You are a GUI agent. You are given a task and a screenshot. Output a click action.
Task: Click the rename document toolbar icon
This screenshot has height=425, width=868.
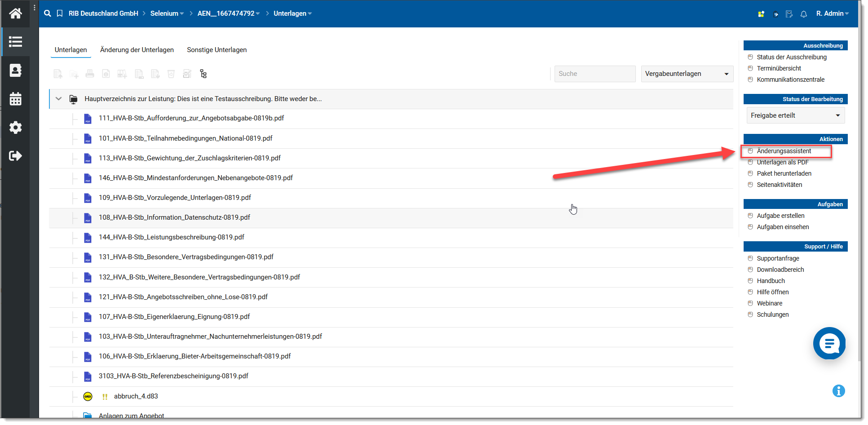[x=139, y=74]
